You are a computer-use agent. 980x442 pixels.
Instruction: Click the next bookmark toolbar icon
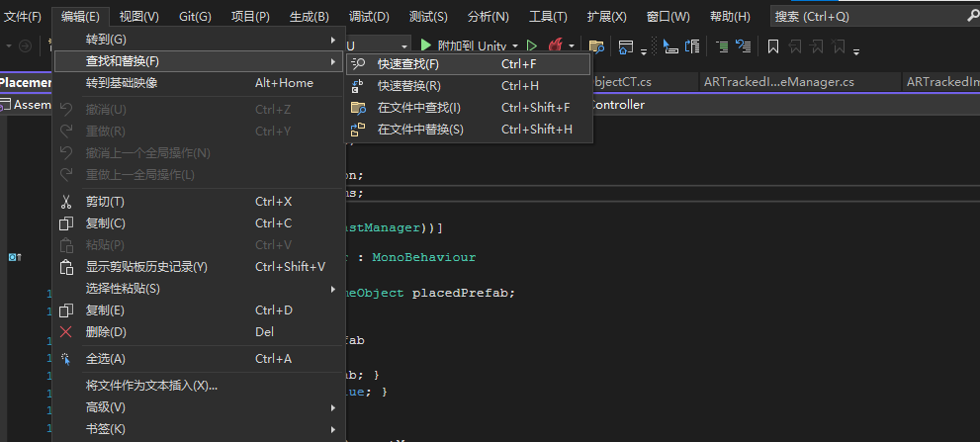(816, 46)
